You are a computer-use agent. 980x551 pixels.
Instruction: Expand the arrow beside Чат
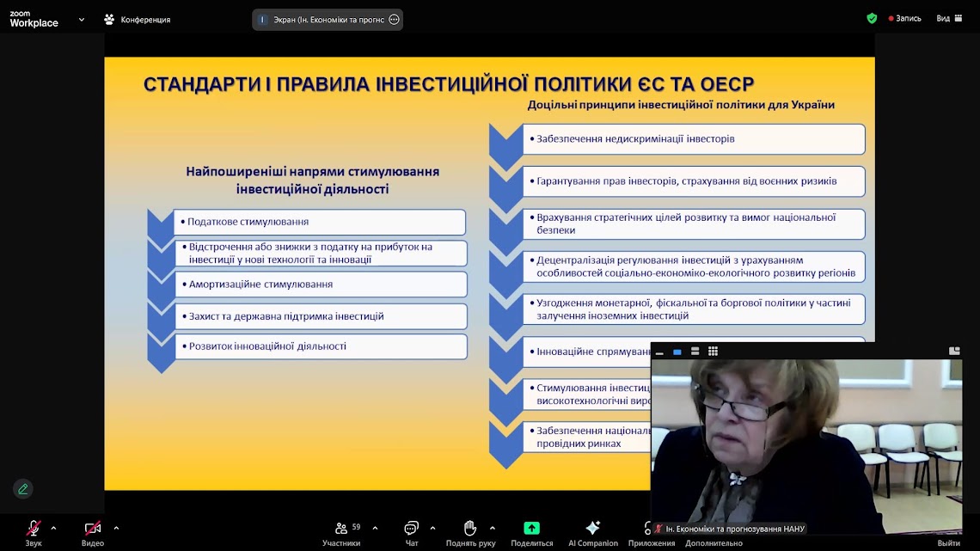click(432, 529)
